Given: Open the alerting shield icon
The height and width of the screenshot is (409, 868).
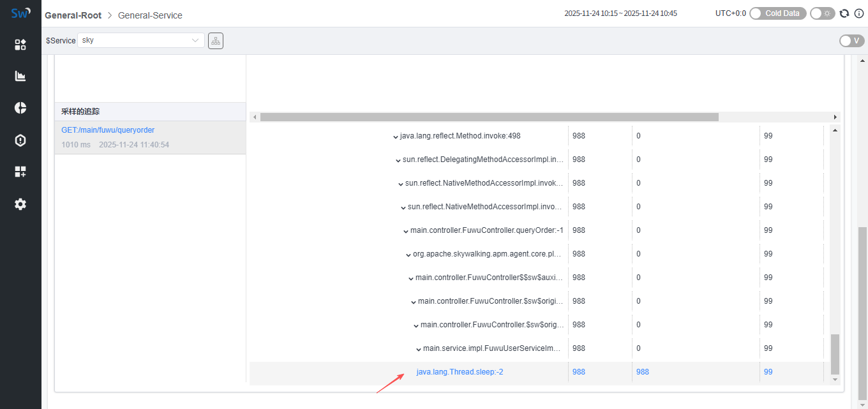Looking at the screenshot, I should 20,140.
